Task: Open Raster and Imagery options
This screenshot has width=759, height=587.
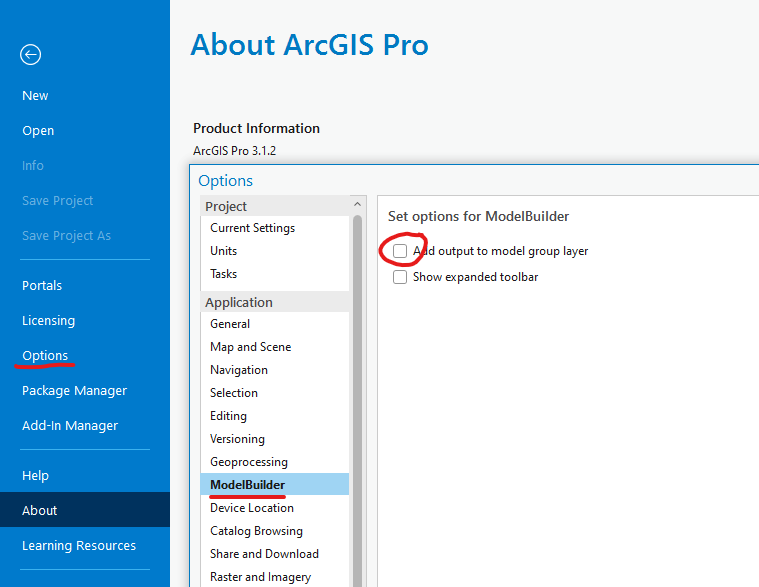Action: tap(274, 577)
